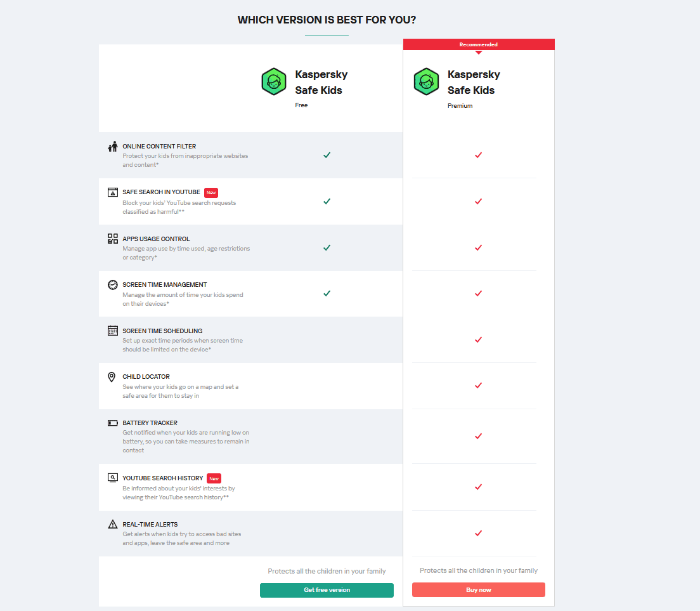Image resolution: width=700 pixels, height=611 pixels.
Task: Click the red Buy now button
Action: (479, 590)
